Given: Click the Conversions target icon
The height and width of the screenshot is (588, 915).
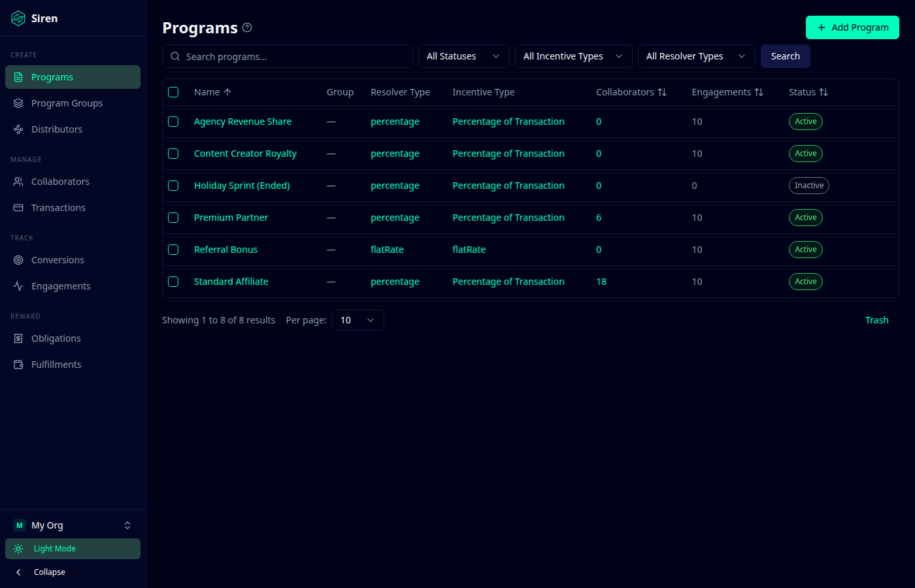Looking at the screenshot, I should [18, 260].
